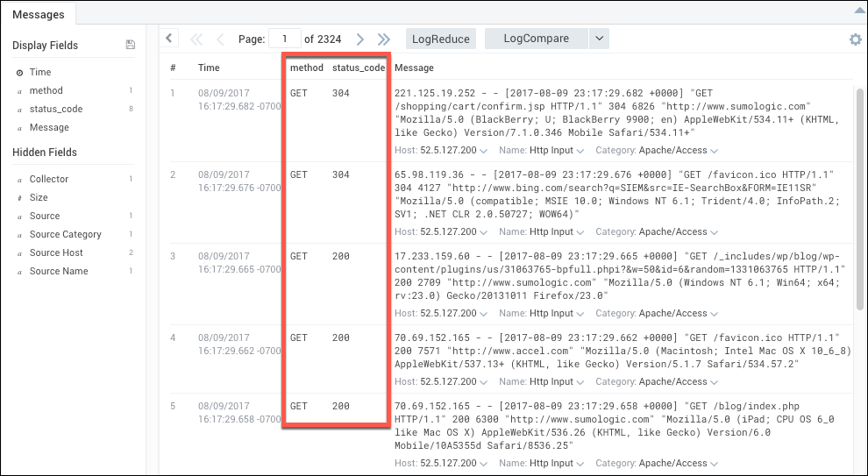Expand Category Apache/Access dropdown in second message
The width and height of the screenshot is (868, 476).
click(714, 232)
